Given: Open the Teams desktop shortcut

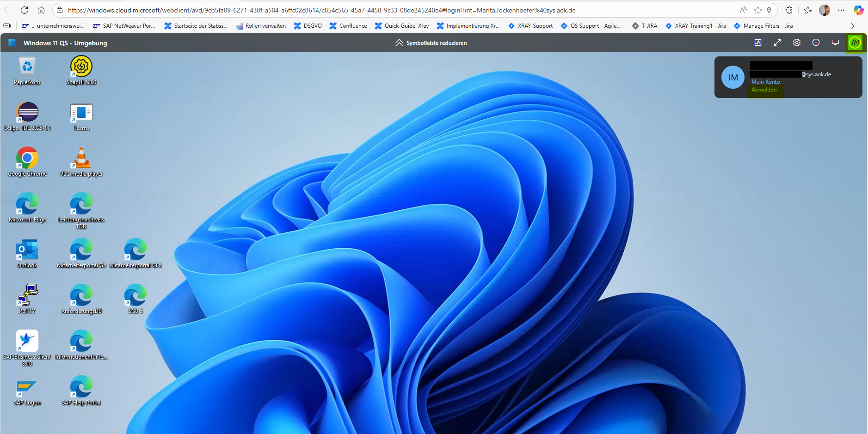Looking at the screenshot, I should point(81,113).
